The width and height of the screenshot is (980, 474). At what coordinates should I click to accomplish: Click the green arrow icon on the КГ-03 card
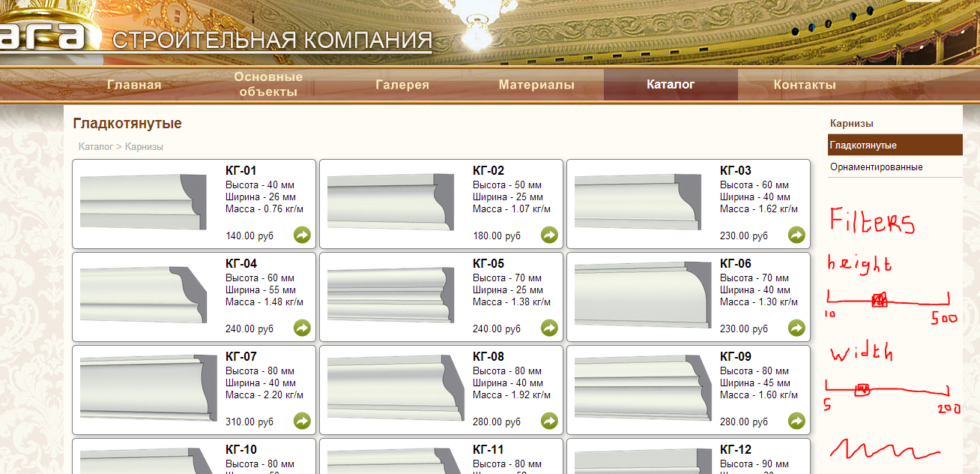[x=796, y=235]
